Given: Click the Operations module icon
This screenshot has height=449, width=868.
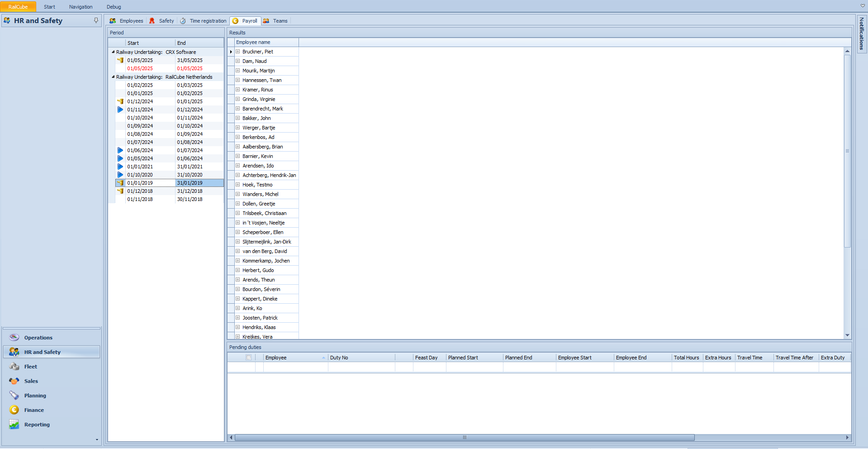Looking at the screenshot, I should pyautogui.click(x=14, y=337).
